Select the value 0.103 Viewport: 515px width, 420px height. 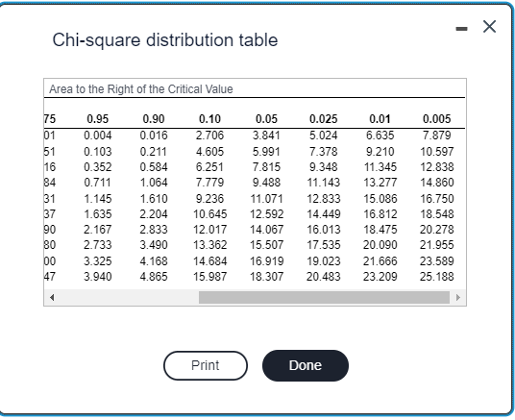[x=98, y=152]
